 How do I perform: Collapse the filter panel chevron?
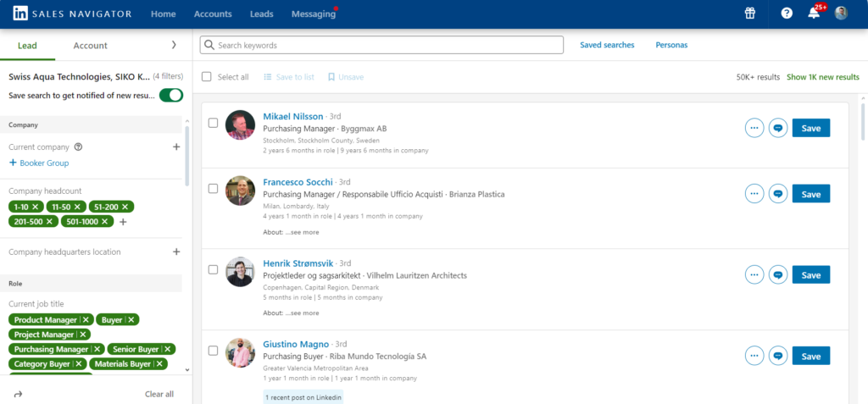coord(174,45)
